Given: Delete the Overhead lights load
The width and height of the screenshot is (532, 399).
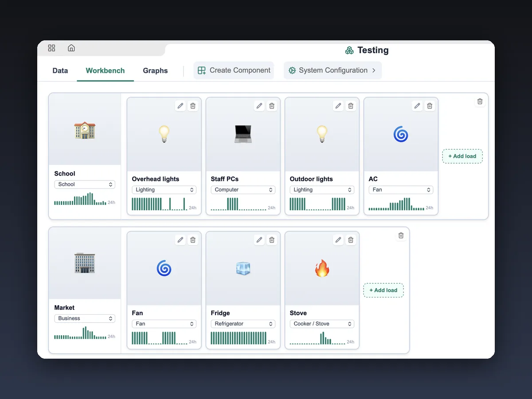Looking at the screenshot, I should tap(193, 106).
